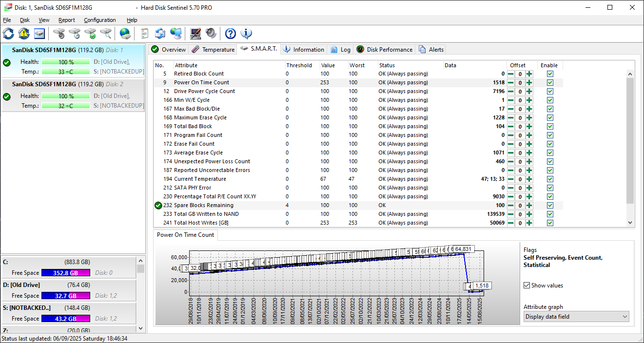Click the speaker sound toolbar icon
This screenshot has width=644, height=343.
point(211,34)
